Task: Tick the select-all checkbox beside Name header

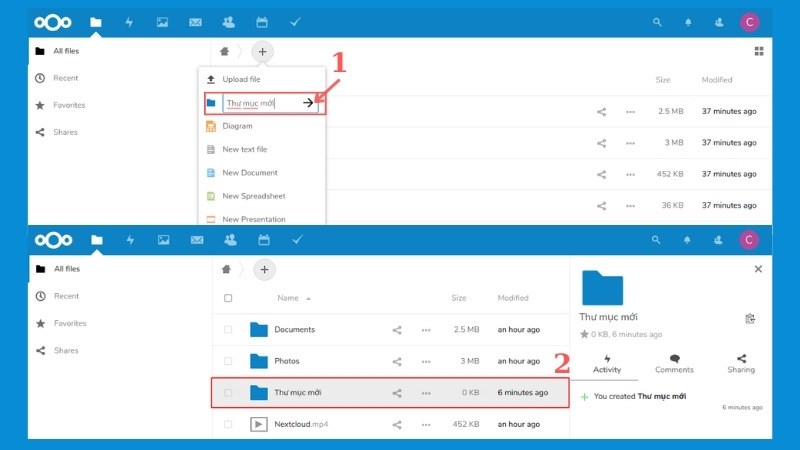Action: (228, 298)
